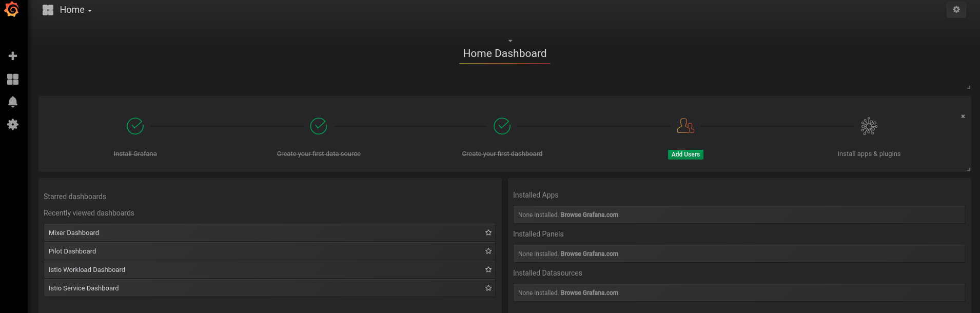This screenshot has width=980, height=313.
Task: Open Dashboards icon in left sidebar
Action: [x=13, y=79]
